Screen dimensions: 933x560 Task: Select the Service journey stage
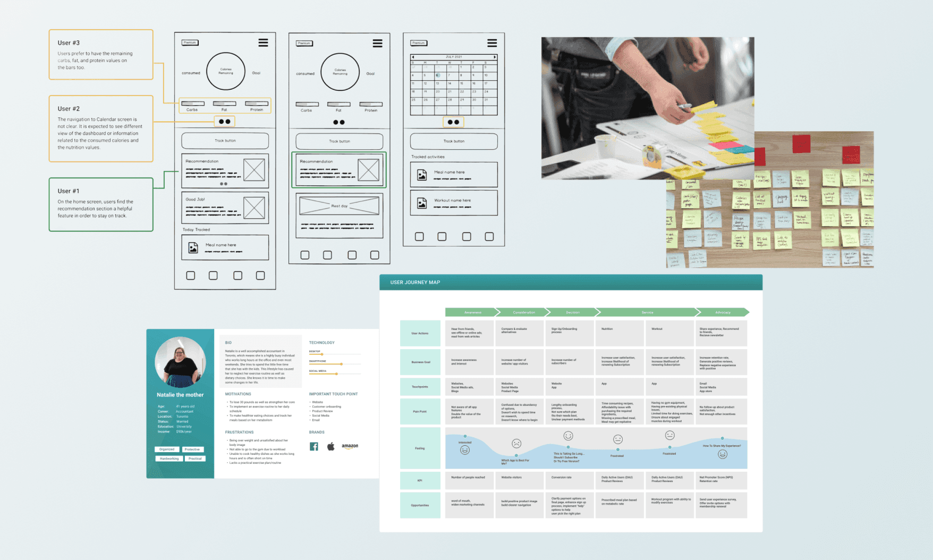tap(647, 312)
